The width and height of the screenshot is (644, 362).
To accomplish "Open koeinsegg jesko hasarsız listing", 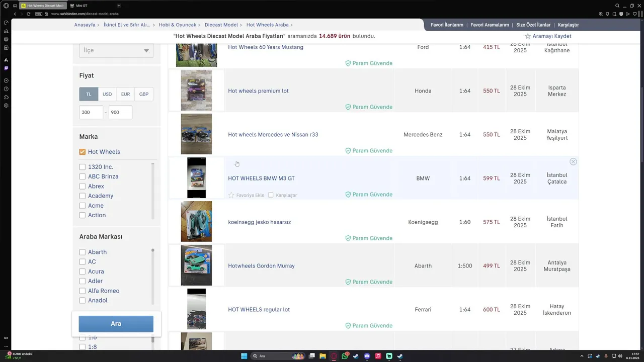I will [x=259, y=222].
